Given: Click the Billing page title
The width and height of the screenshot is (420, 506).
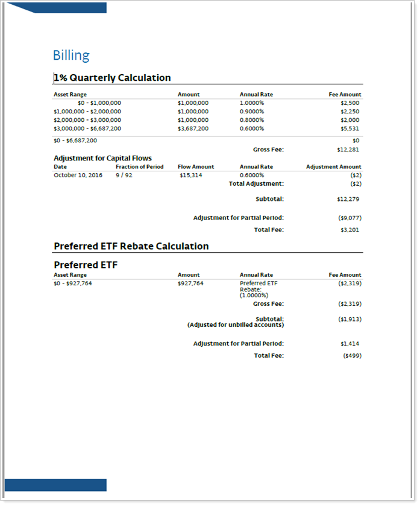Looking at the screenshot, I should coord(71,55).
